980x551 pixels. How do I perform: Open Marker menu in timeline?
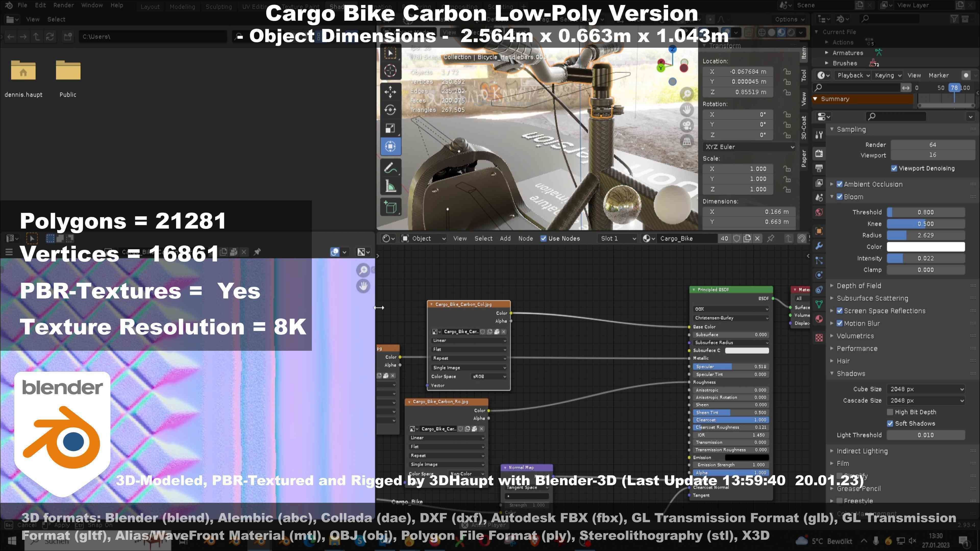point(939,75)
